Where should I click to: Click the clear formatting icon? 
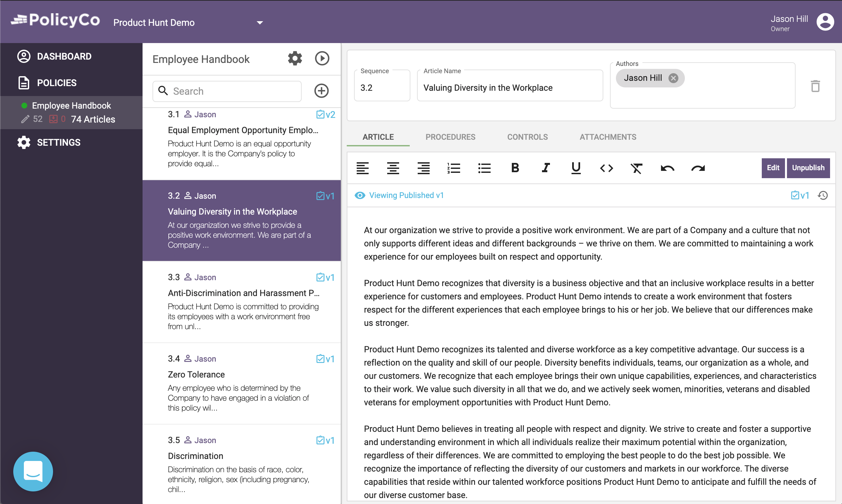pyautogui.click(x=636, y=168)
